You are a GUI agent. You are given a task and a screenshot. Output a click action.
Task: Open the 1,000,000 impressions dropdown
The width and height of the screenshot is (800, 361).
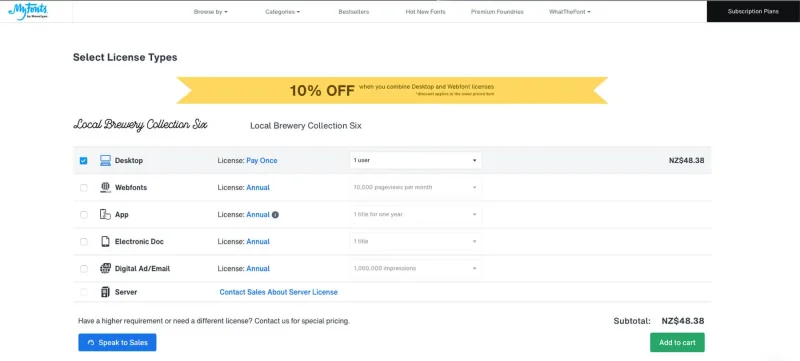click(x=415, y=268)
